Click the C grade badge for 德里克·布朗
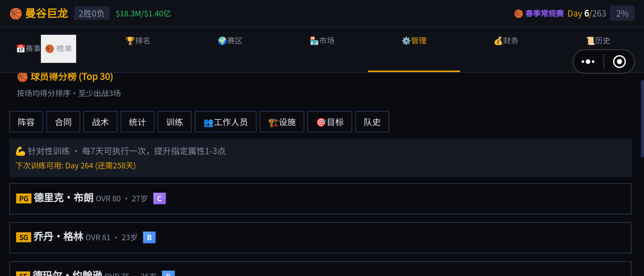Image resolution: width=644 pixels, height=276 pixels. (159, 199)
